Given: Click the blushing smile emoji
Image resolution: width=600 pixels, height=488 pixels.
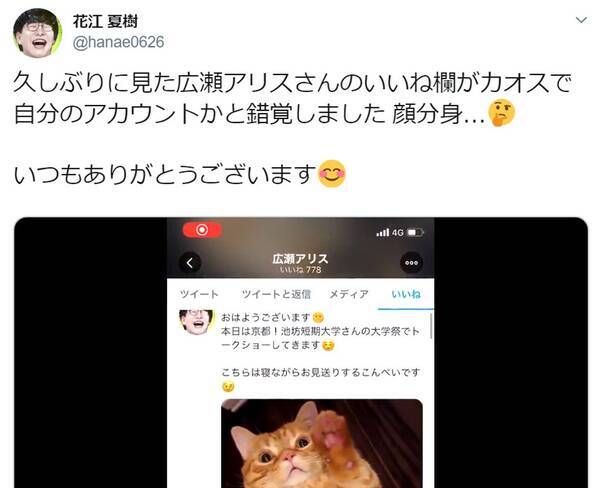Looking at the screenshot, I should click(332, 174).
